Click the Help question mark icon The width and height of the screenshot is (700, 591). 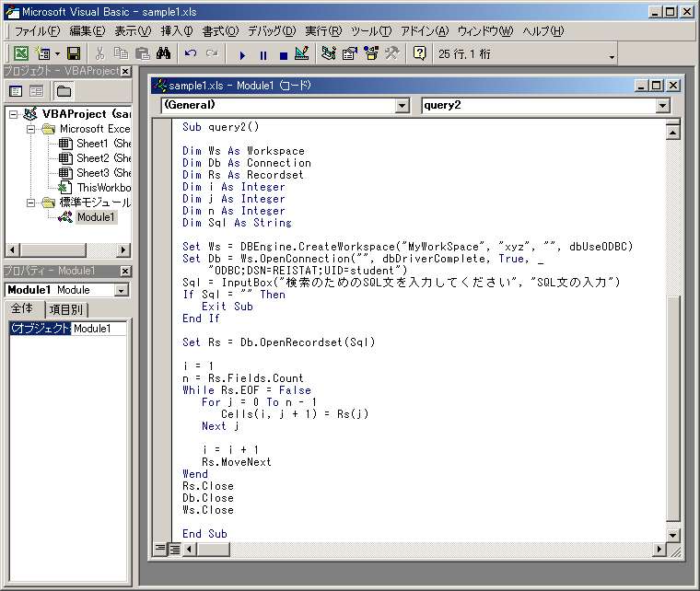click(419, 54)
